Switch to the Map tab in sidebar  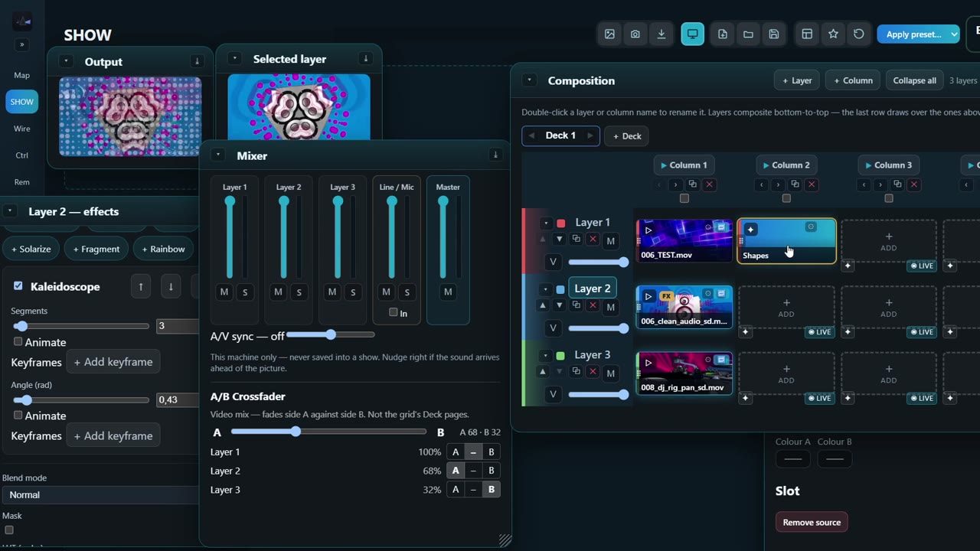(x=21, y=75)
